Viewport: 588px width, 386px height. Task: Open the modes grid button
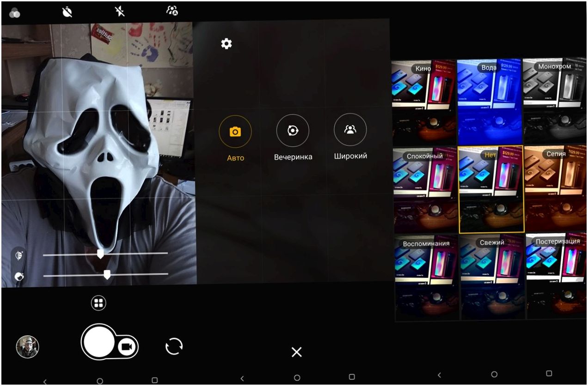point(98,303)
